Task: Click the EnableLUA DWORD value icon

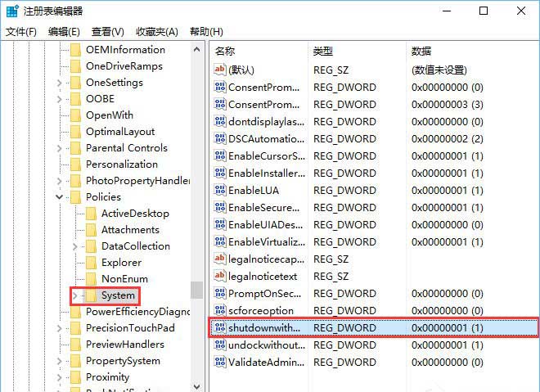Action: [x=220, y=190]
